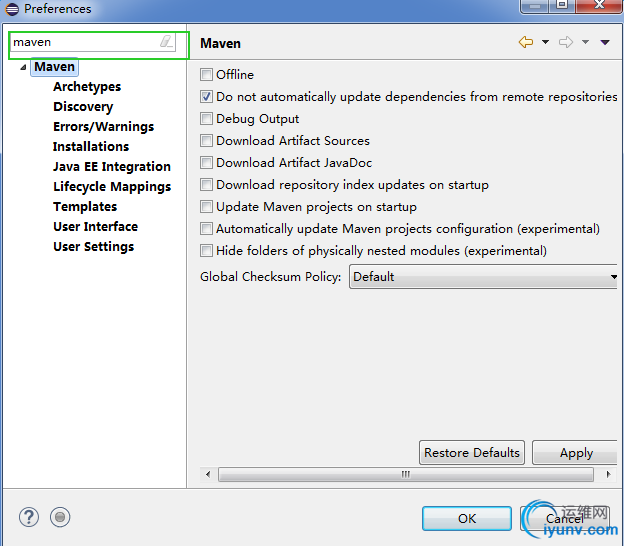Open the Archetypes preferences page
Screen dimensions: 624x546
87,87
